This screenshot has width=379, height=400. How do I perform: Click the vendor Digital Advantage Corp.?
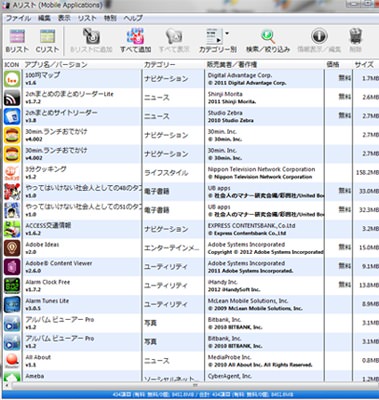(x=240, y=75)
